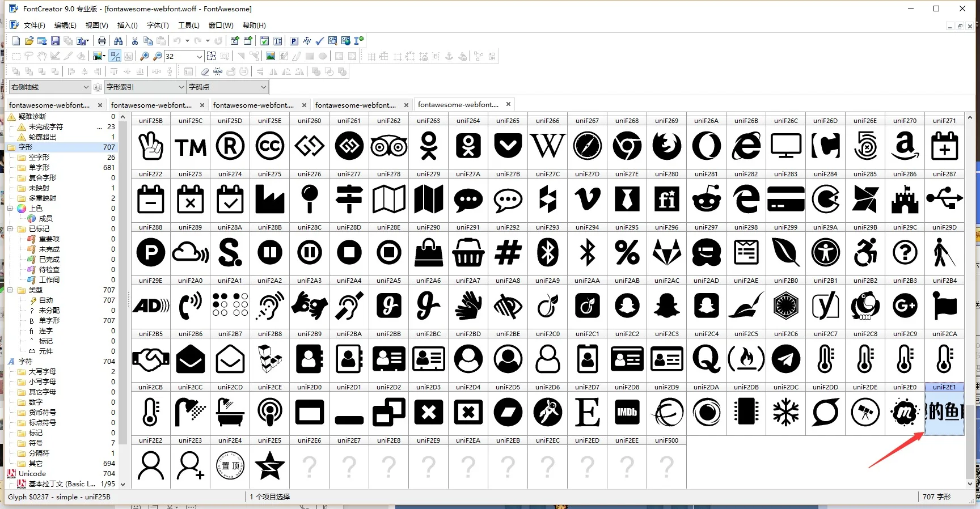Click the Zoom Out magnifier icon
Screen dimensions: 980x509
tap(158, 56)
